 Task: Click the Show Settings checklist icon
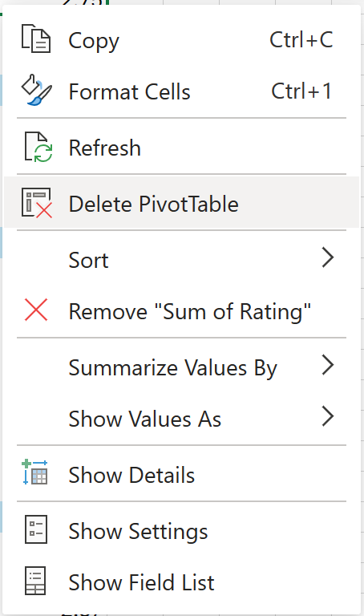[x=36, y=529]
